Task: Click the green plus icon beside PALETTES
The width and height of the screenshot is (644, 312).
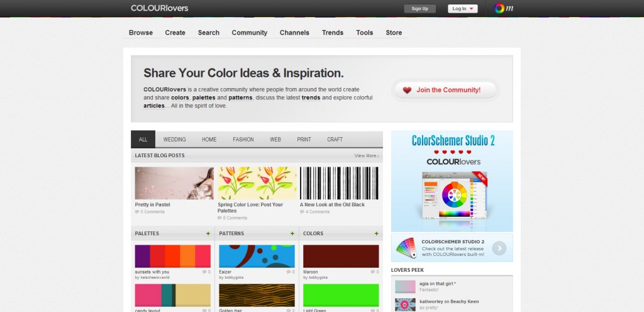Action: pyautogui.click(x=208, y=233)
